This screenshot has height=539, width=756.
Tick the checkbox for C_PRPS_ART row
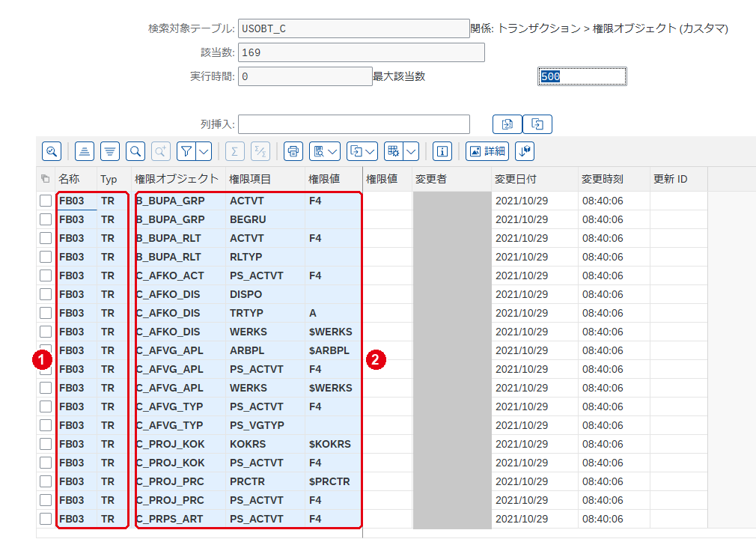point(46,519)
